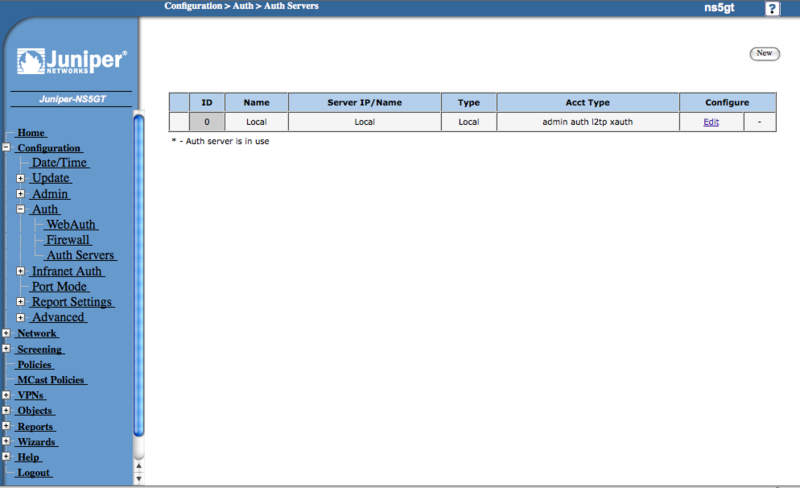Open Port Mode settings
Image resolution: width=800 pixels, height=488 pixels.
[59, 287]
